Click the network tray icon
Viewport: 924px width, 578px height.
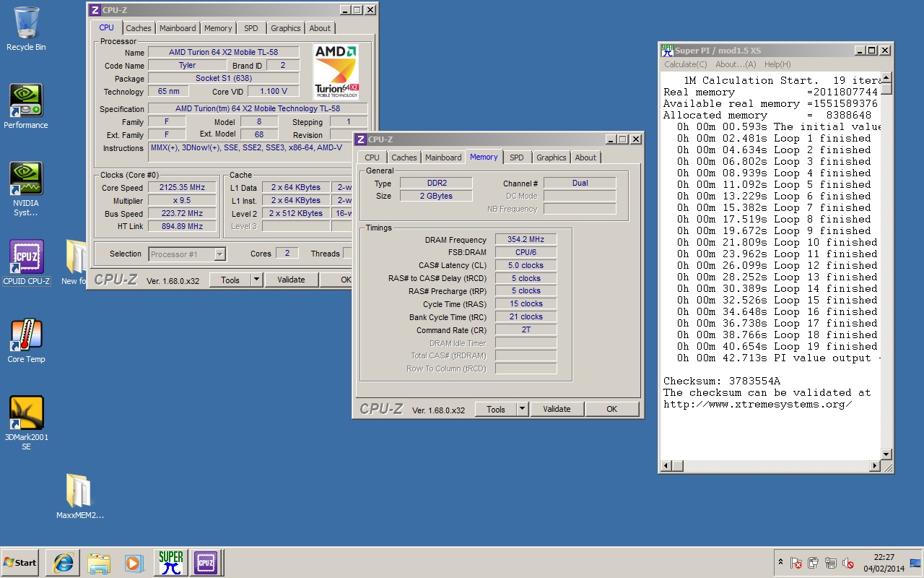coord(831,563)
